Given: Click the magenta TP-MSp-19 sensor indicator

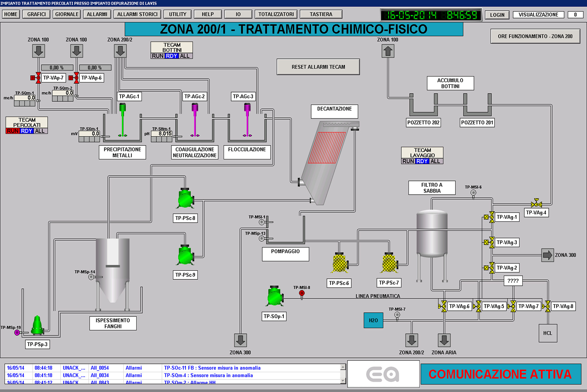Looking at the screenshot, I should (17, 332).
